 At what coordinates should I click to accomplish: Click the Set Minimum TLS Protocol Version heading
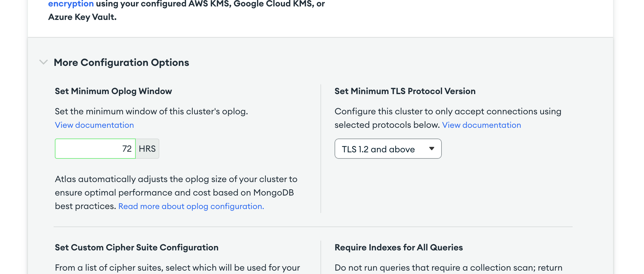click(x=405, y=91)
